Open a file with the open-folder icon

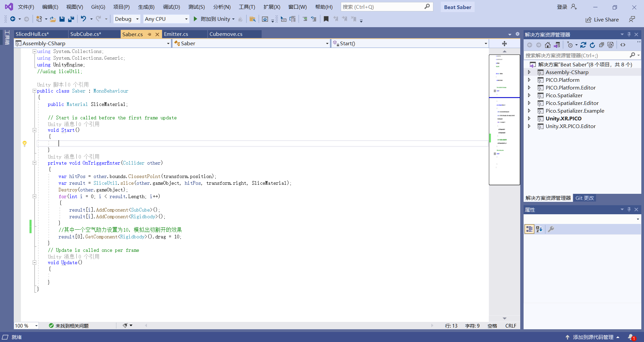click(x=53, y=19)
